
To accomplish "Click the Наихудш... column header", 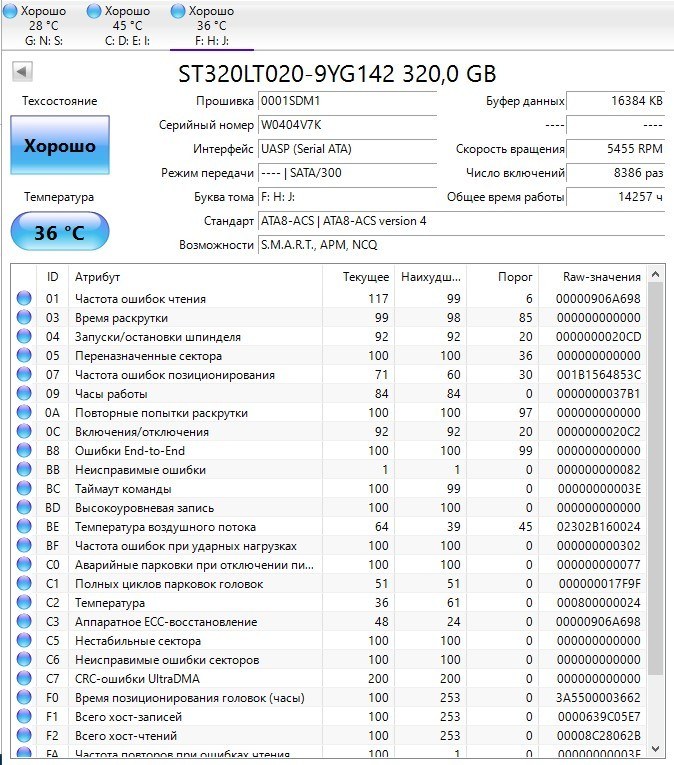I will [430, 277].
